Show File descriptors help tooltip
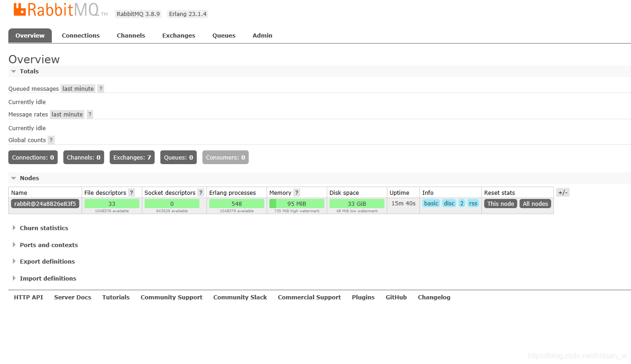Image resolution: width=631 pixels, height=364 pixels. [132, 193]
